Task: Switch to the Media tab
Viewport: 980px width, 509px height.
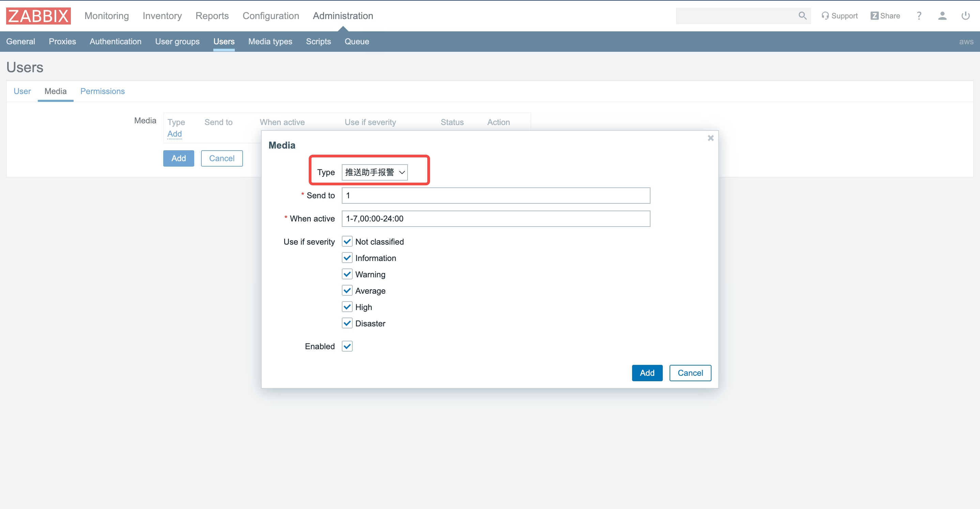Action: point(56,91)
